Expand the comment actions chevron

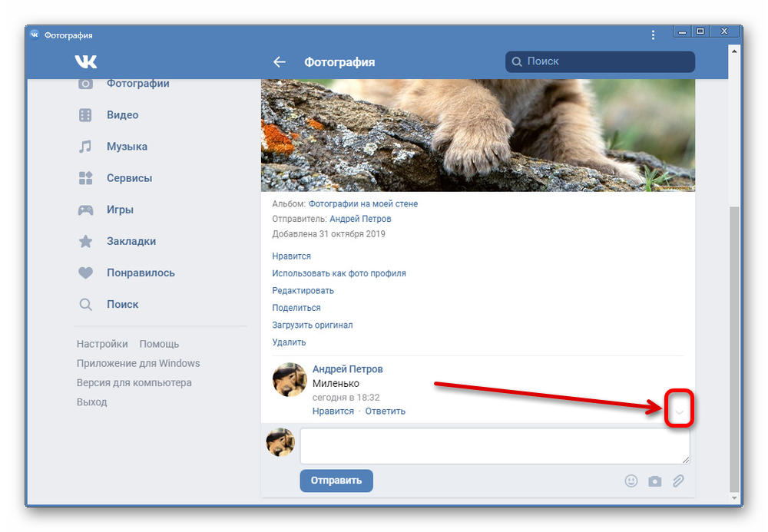(679, 412)
